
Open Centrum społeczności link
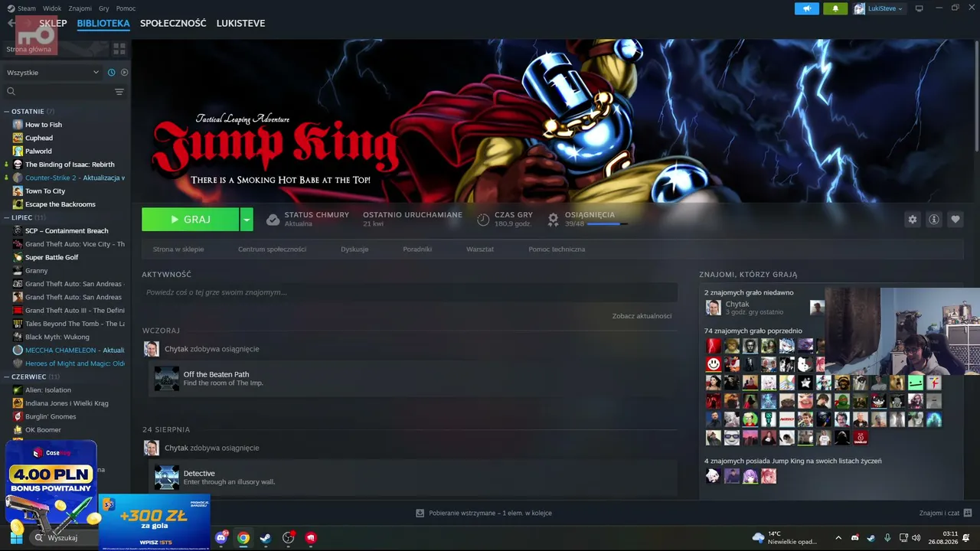(x=272, y=249)
